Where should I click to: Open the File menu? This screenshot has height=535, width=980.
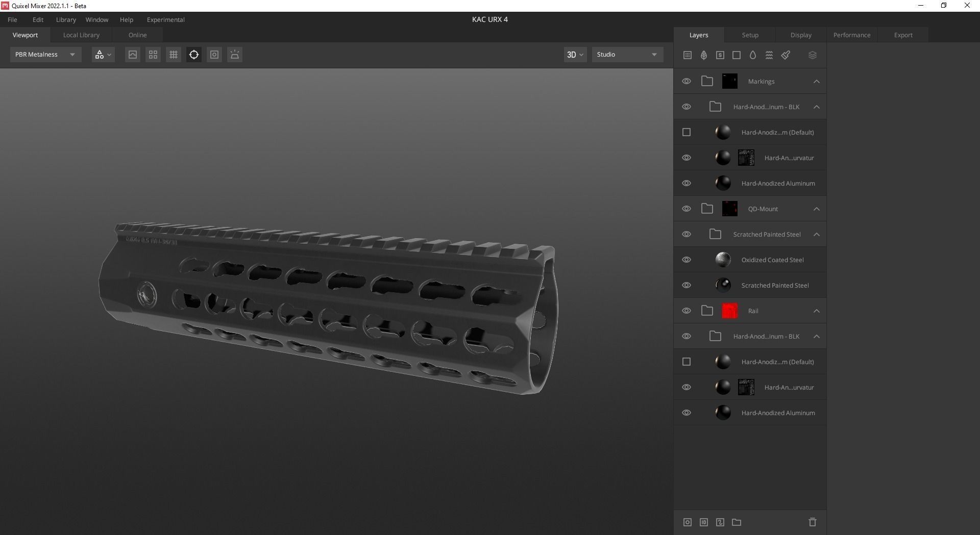(12, 19)
